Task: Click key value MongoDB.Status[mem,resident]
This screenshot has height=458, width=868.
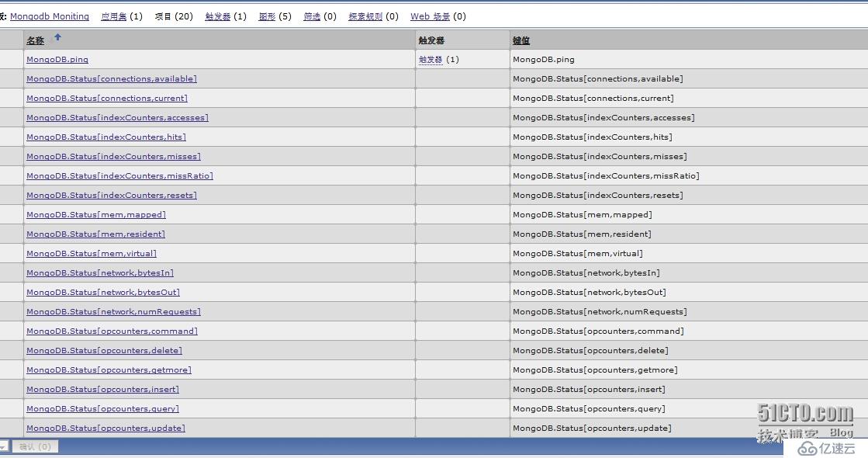Action: [583, 234]
